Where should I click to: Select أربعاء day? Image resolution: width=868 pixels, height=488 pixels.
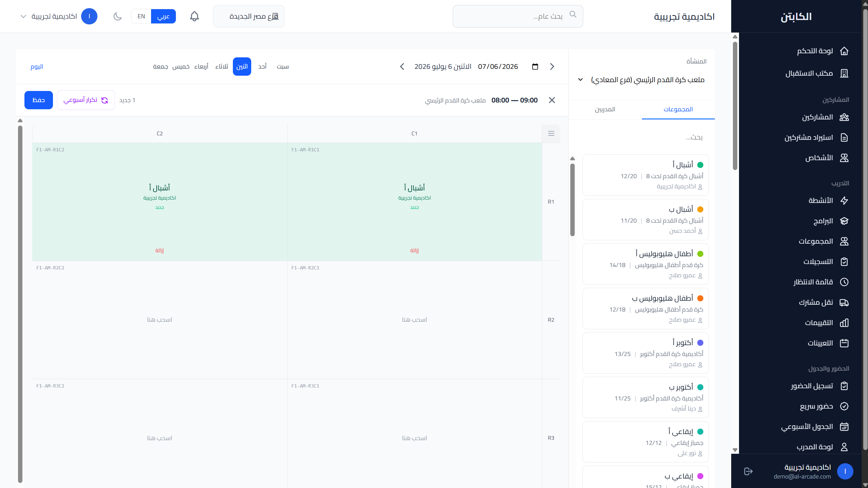click(201, 67)
